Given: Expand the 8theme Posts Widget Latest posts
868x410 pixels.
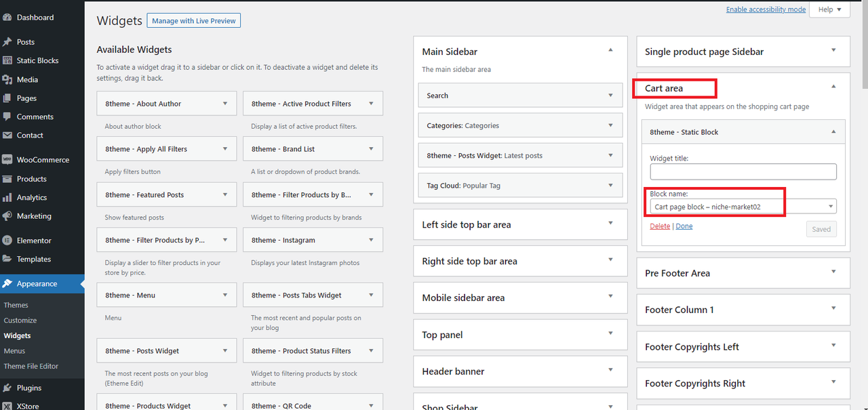Looking at the screenshot, I should (x=610, y=155).
